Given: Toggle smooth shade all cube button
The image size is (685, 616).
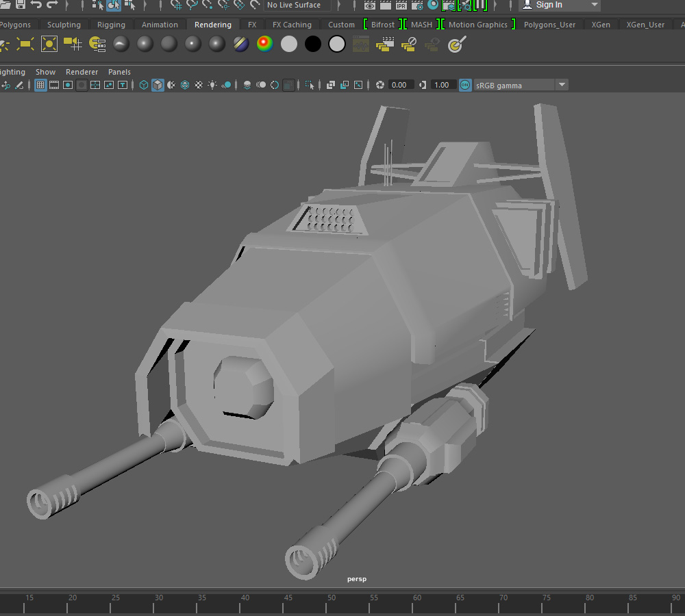Looking at the screenshot, I should (158, 85).
